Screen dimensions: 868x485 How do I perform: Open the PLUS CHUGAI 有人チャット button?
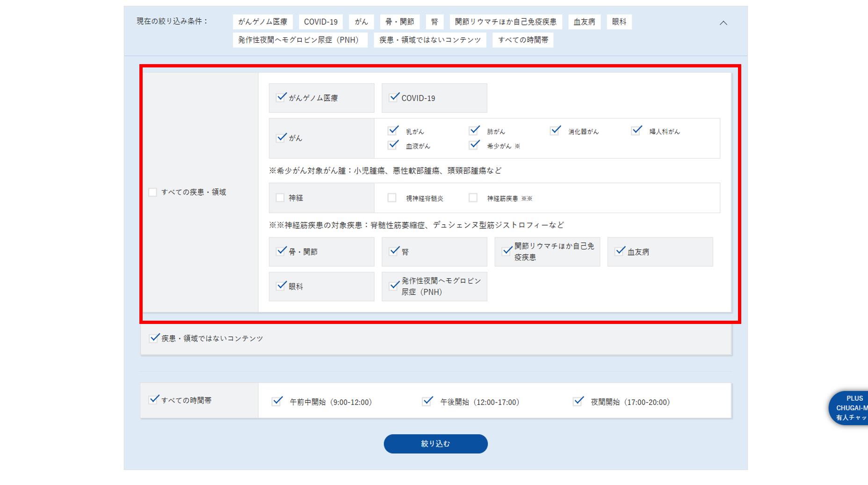click(x=849, y=408)
